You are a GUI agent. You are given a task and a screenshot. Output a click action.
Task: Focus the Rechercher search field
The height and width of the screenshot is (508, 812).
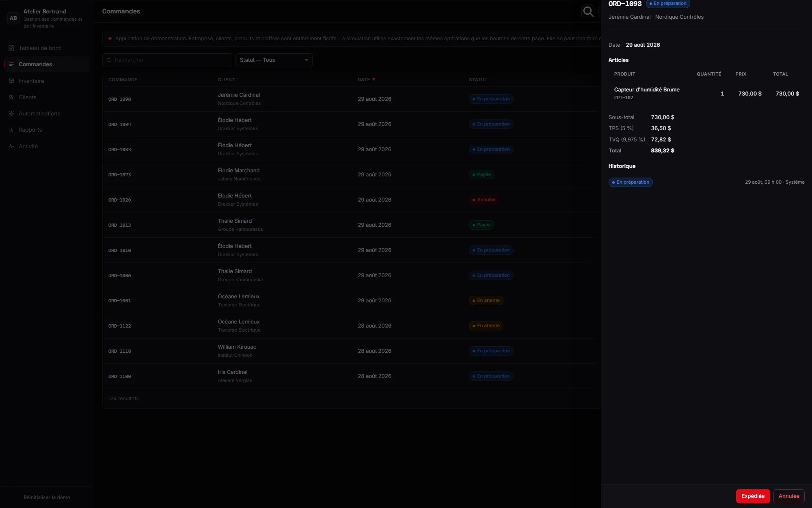[167, 60]
